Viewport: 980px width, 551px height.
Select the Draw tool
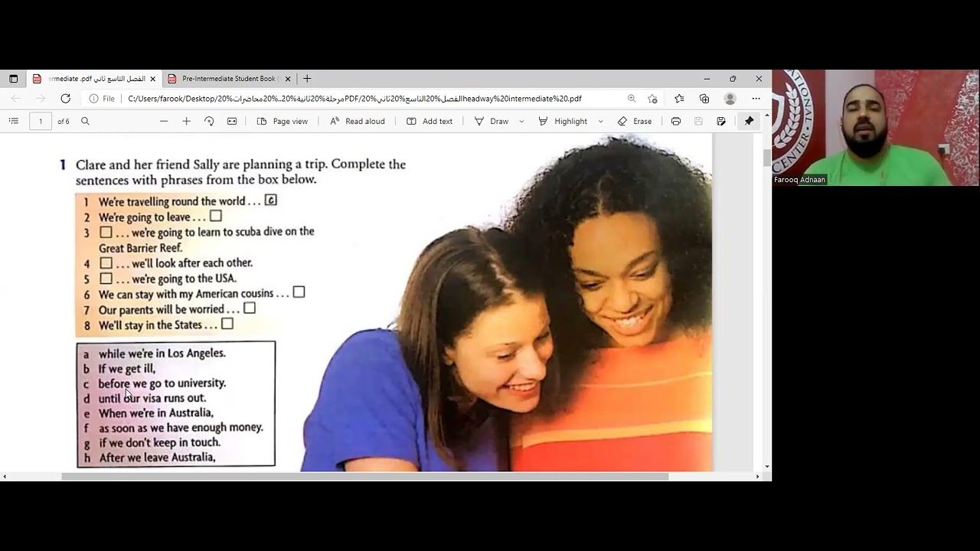pyautogui.click(x=491, y=121)
